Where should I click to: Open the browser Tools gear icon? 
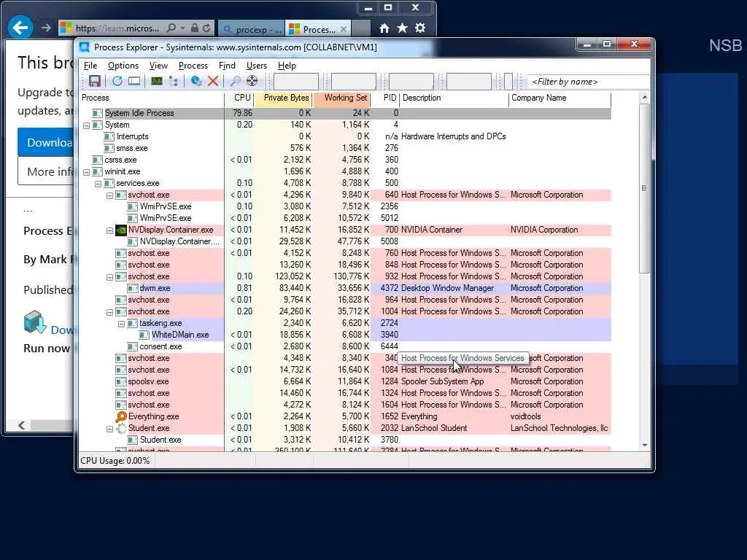pos(419,28)
